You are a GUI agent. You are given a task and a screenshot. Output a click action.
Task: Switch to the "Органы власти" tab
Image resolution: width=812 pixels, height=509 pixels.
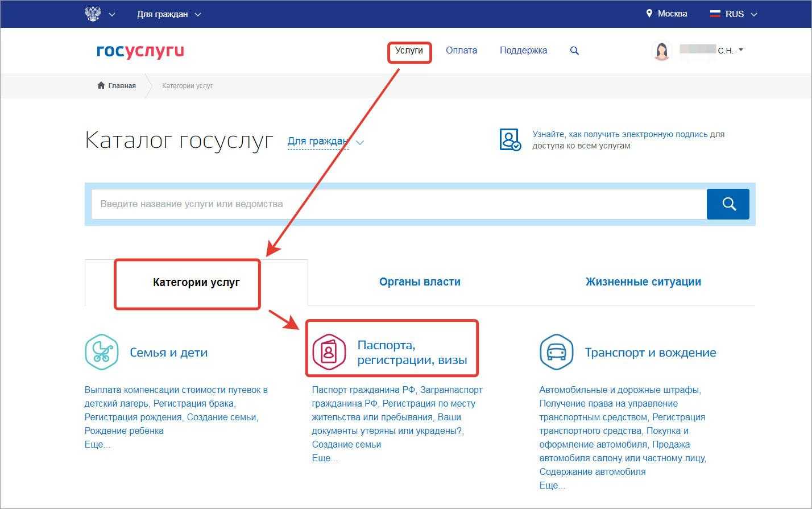pyautogui.click(x=420, y=282)
